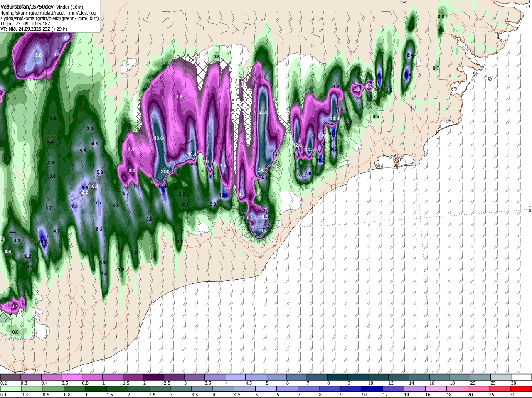Click the 10.6 value on the map
This screenshot has width=532, height=398.
click(224, 195)
